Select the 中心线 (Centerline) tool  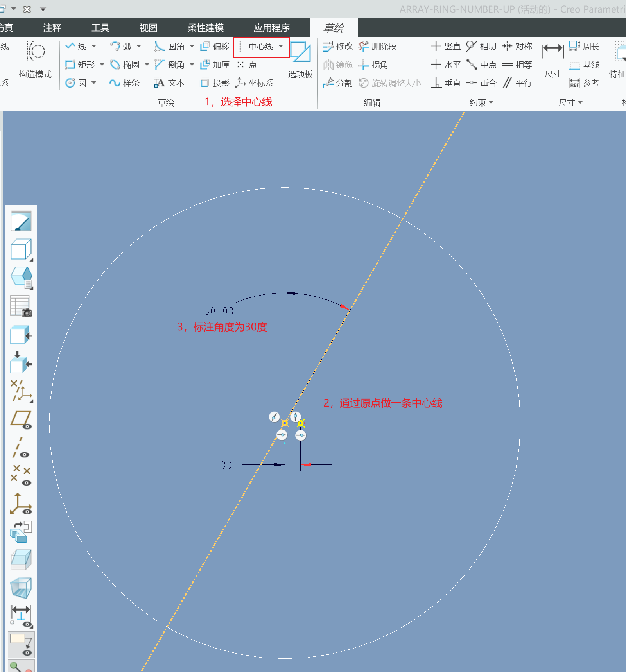click(x=256, y=47)
